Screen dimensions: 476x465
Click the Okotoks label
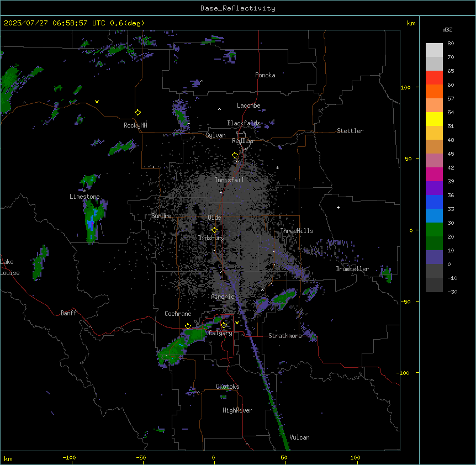[x=228, y=387]
